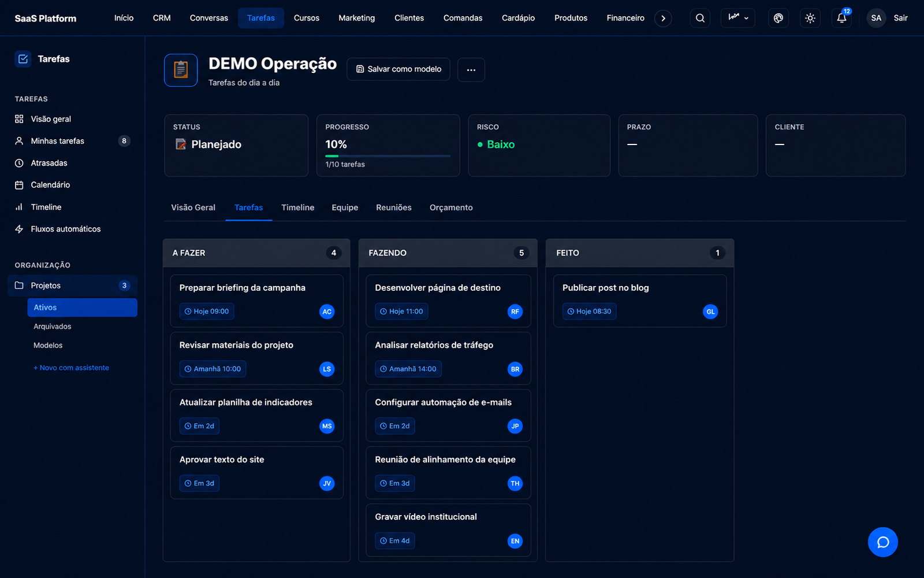Click the Hoje 11:00 due date chip

(x=401, y=312)
